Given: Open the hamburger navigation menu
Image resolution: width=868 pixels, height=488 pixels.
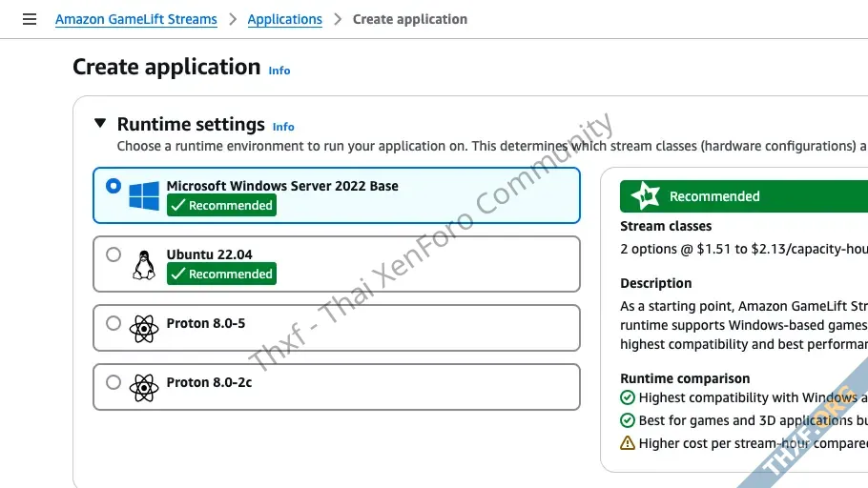Looking at the screenshot, I should click(30, 19).
